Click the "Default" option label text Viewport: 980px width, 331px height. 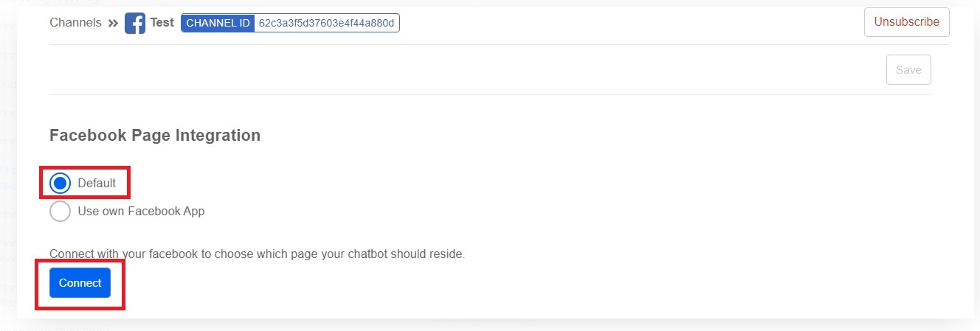click(97, 183)
